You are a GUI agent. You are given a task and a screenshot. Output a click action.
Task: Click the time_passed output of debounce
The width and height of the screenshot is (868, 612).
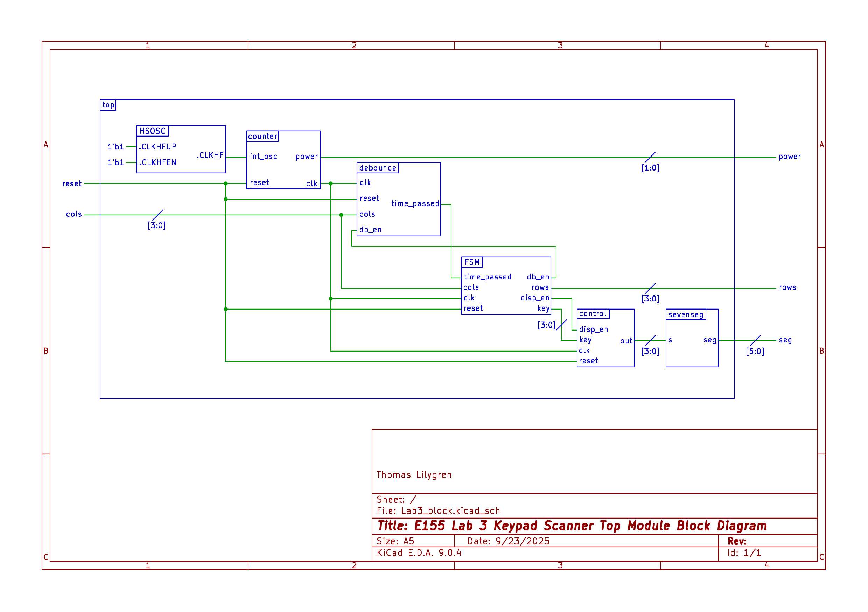[x=415, y=204]
